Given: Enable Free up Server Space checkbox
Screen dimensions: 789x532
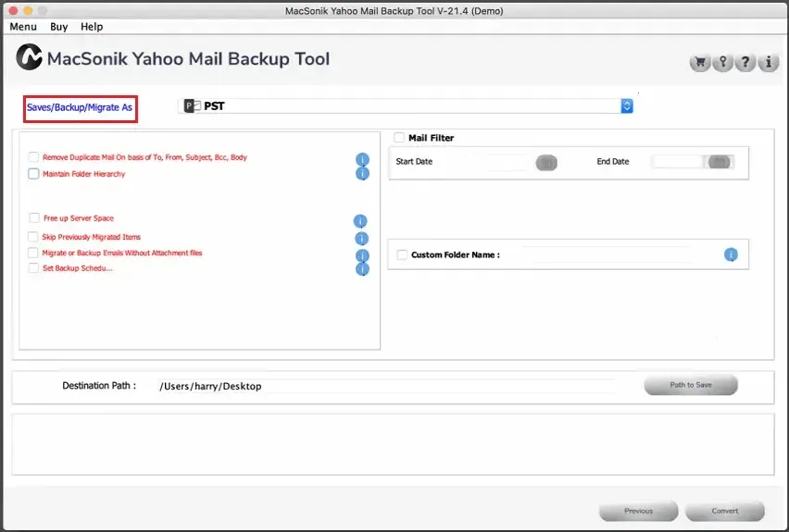Looking at the screenshot, I should pos(34,217).
